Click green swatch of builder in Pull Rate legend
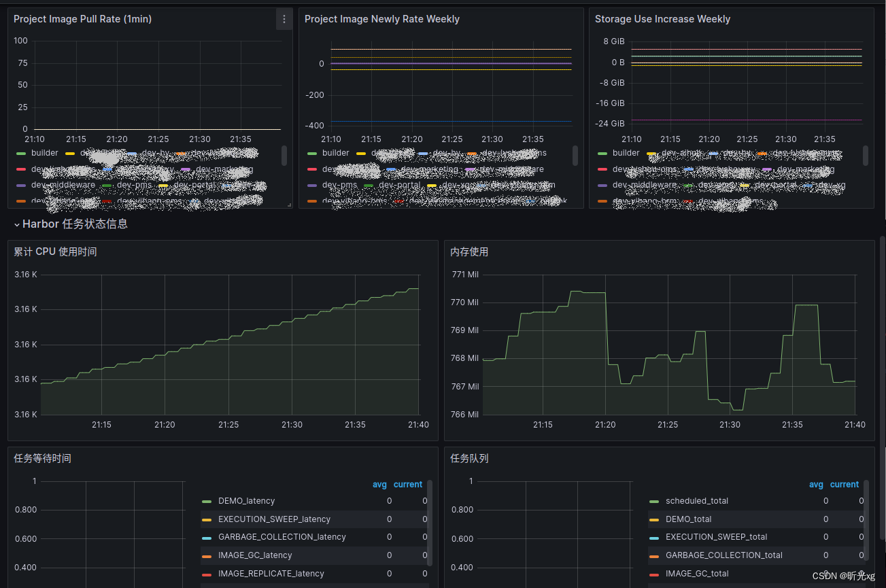Screen dimensions: 886x588 [x=21, y=154]
